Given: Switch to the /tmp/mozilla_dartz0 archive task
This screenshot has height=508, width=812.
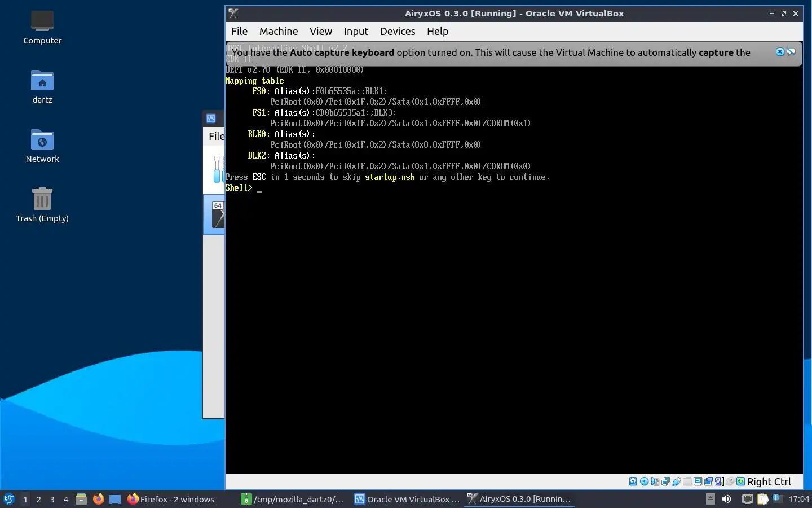Looking at the screenshot, I should point(293,499).
